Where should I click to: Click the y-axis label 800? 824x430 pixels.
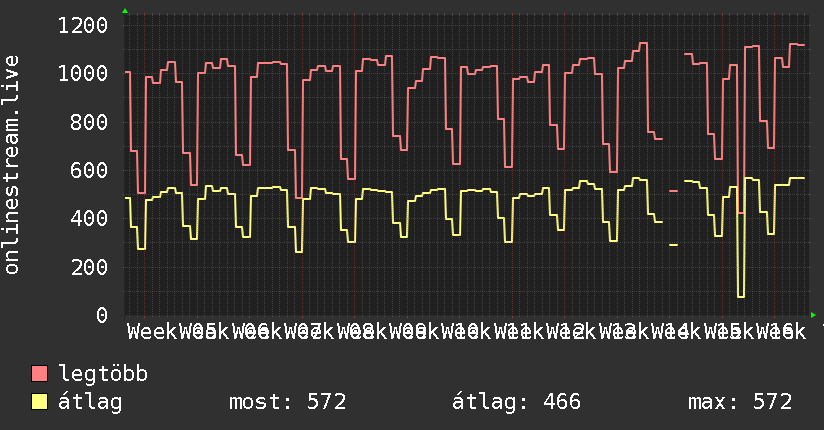(89, 122)
